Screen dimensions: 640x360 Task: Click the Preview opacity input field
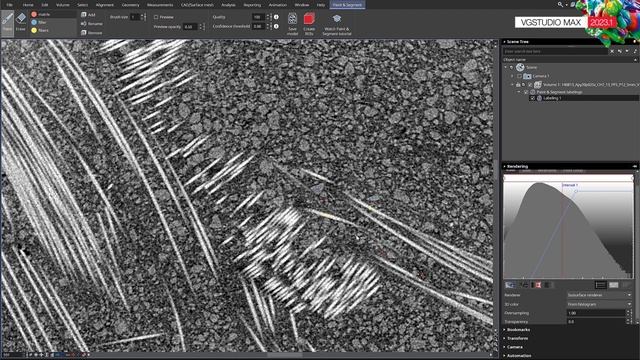tap(190, 27)
